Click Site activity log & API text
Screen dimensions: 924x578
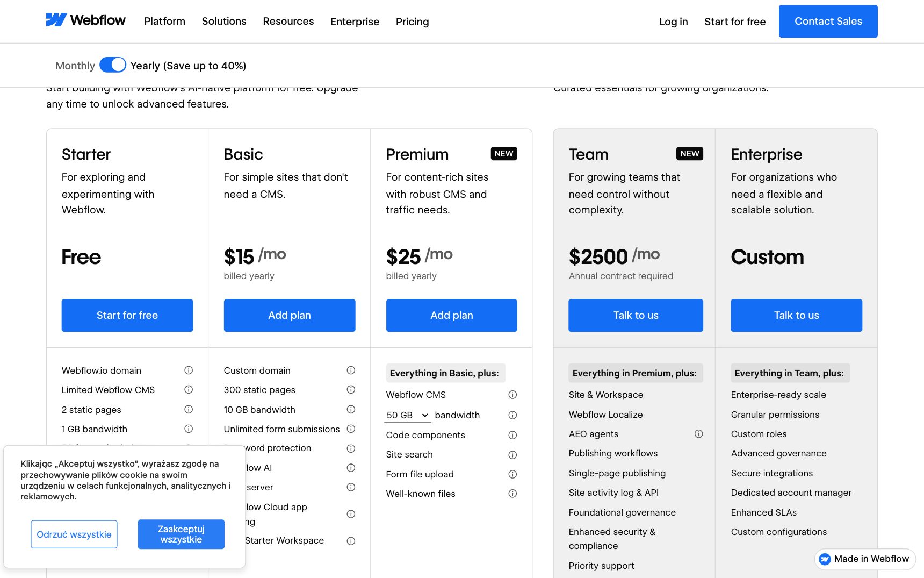613,493
